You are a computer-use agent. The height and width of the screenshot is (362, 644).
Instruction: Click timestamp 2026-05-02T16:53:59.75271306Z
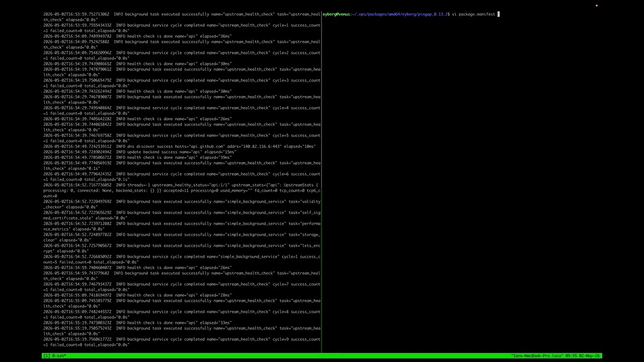pyautogui.click(x=76, y=14)
